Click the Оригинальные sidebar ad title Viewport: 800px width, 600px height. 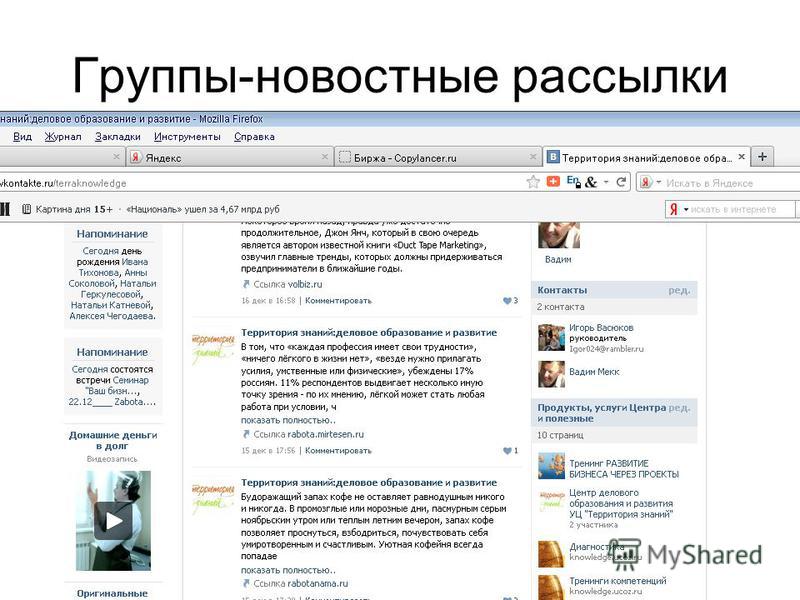[x=112, y=593]
